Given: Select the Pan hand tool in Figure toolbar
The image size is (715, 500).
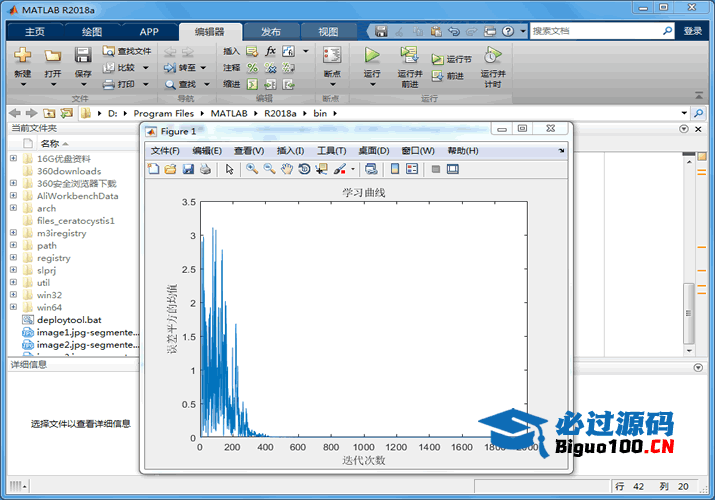Looking at the screenshot, I should [287, 169].
